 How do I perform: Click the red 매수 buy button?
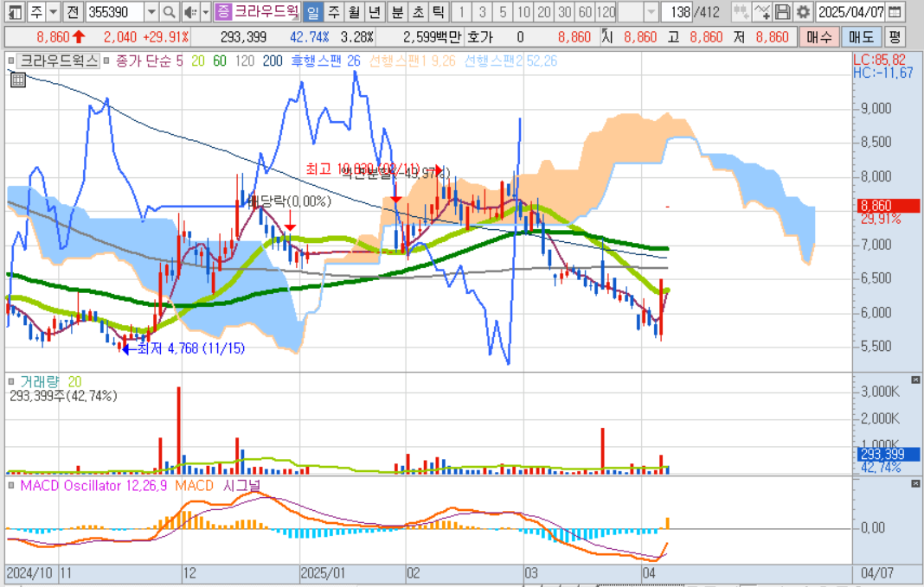click(x=818, y=37)
